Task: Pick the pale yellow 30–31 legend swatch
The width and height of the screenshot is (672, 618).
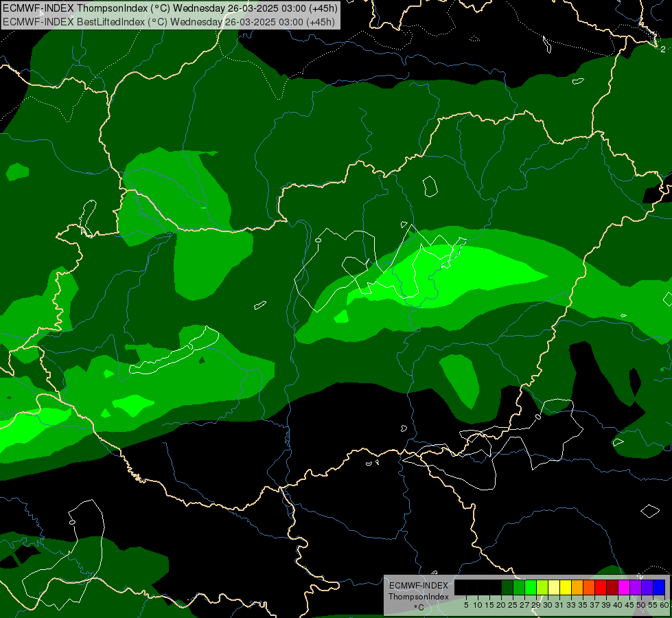Action: [x=554, y=587]
